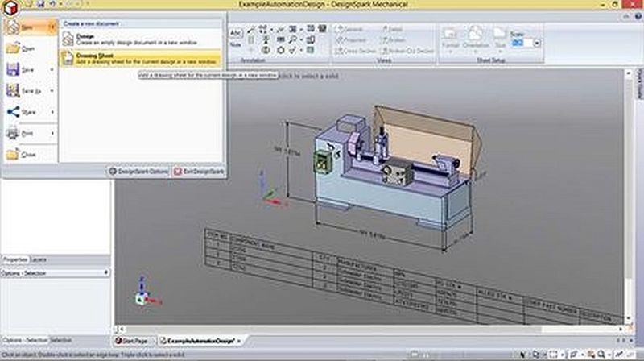Click the vertical scrollbar's up arrow
This screenshot has height=361, width=644.
[x=628, y=73]
